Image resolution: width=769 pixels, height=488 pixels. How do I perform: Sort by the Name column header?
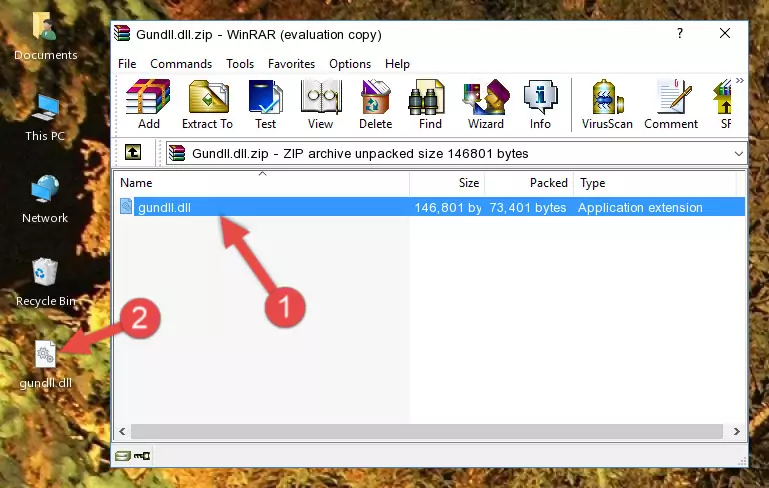(262, 183)
